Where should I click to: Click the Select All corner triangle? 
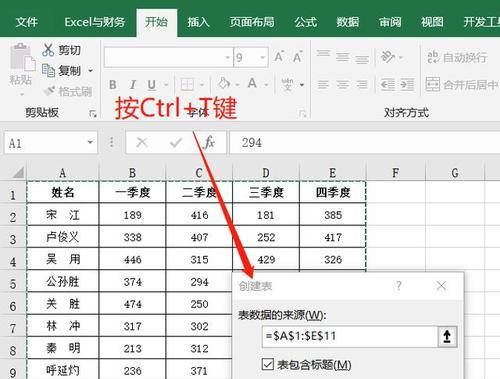19,173
